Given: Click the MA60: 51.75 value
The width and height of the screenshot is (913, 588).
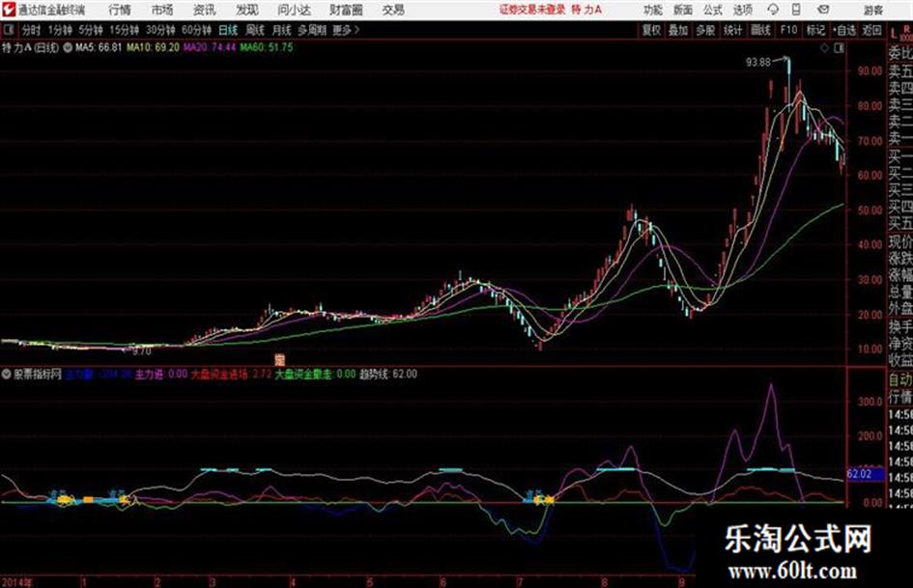Looking at the screenshot, I should [266, 47].
